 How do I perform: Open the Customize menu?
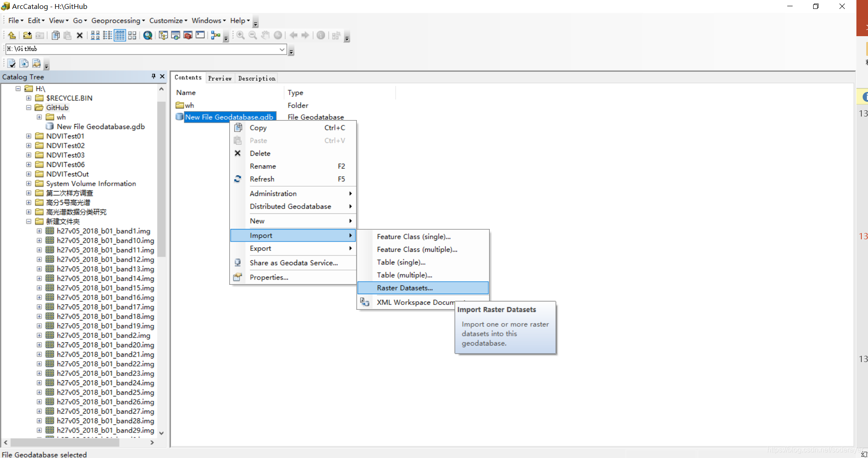point(168,21)
